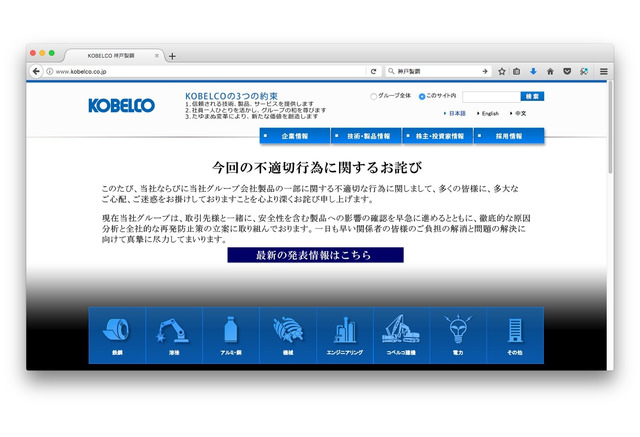Click the Pocket shield icon
Screen dimensions: 640x437
(567, 71)
